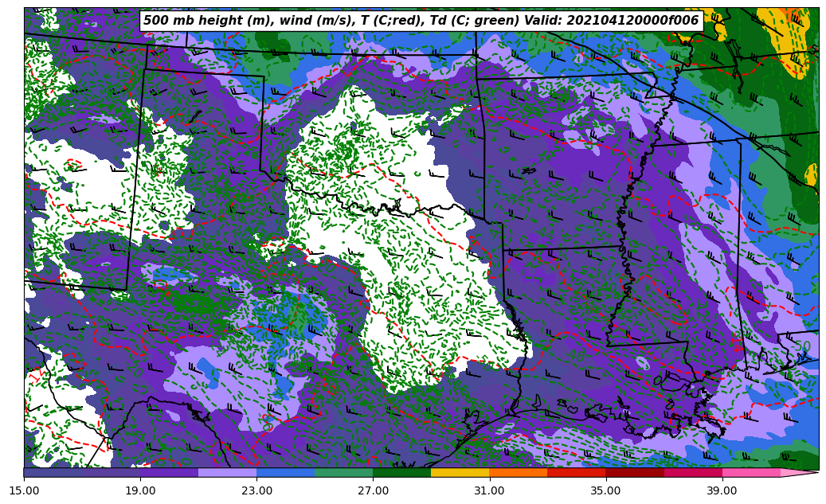The width and height of the screenshot is (826, 504).
Task: Click the 15.00 colorbar tick label
Action: (24, 490)
